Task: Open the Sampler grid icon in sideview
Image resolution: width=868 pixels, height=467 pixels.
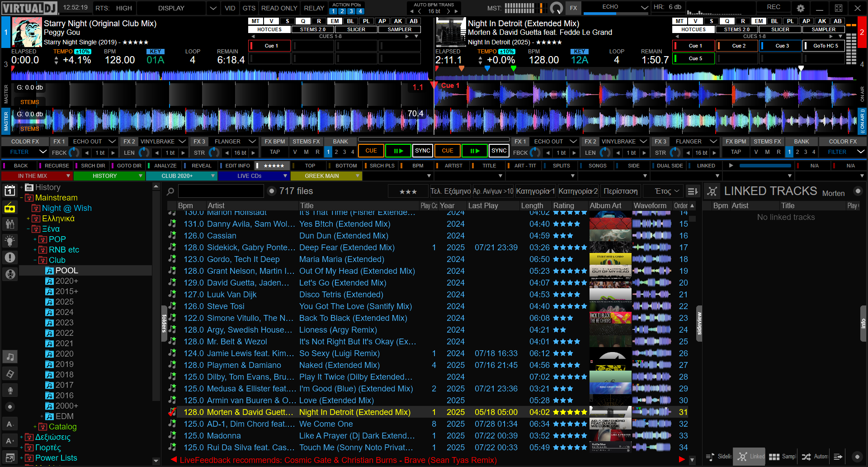Action: [774, 457]
